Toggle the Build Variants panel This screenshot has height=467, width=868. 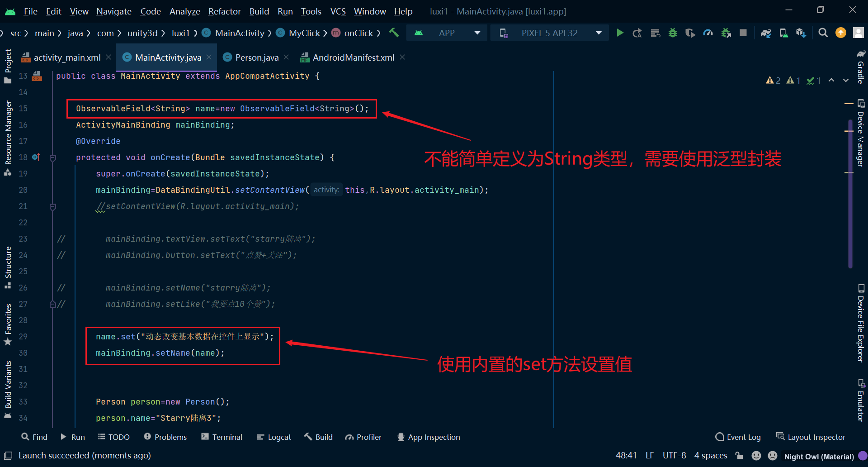(x=8, y=390)
